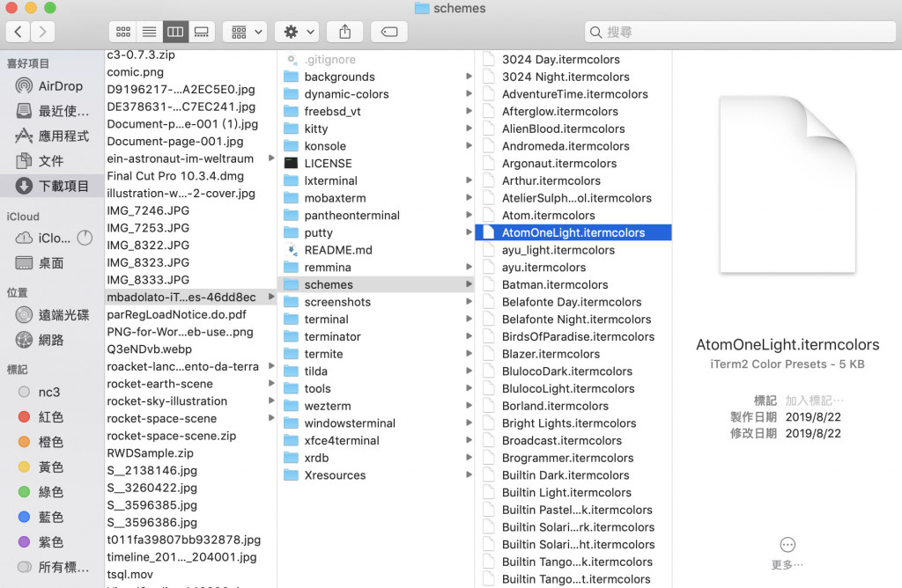Select the red tag (紅色)
The image size is (902, 588).
(x=52, y=416)
